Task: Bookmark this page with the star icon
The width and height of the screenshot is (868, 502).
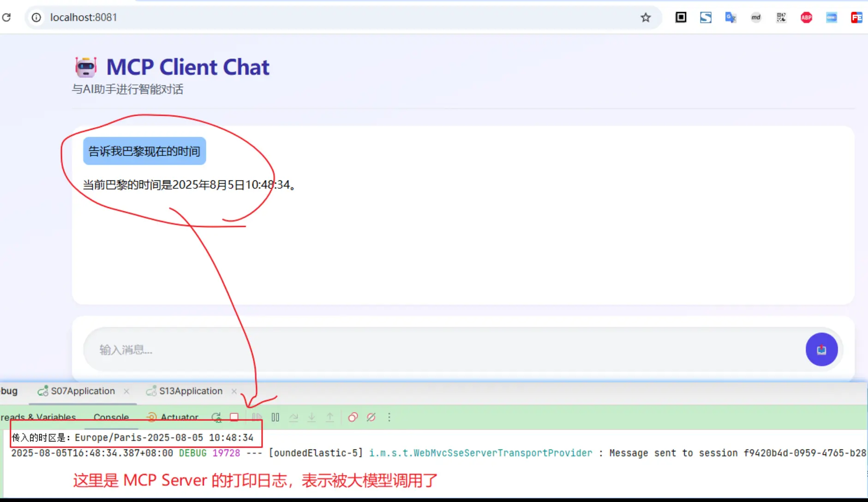Action: (645, 18)
